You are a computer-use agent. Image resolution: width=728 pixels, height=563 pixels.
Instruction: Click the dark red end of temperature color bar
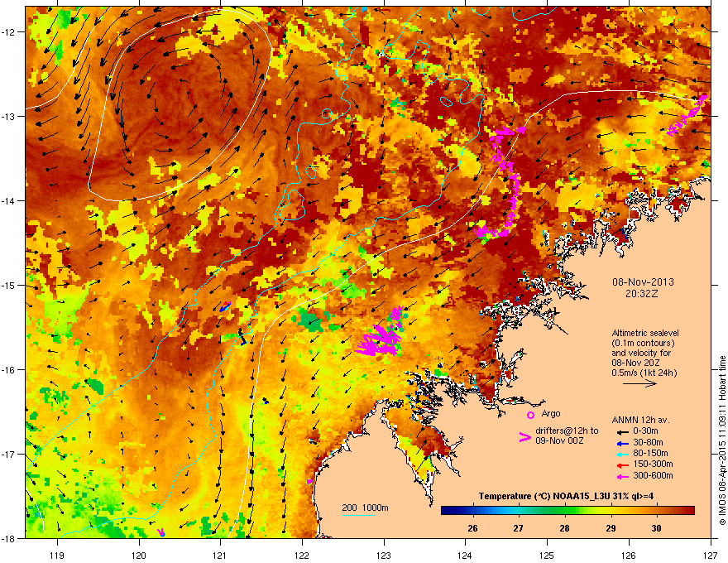click(x=689, y=511)
